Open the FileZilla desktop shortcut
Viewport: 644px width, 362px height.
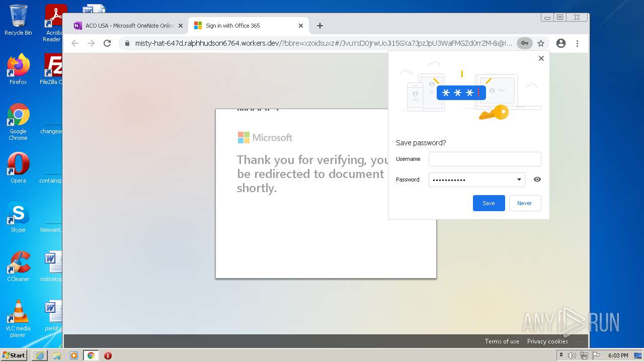pyautogui.click(x=52, y=69)
